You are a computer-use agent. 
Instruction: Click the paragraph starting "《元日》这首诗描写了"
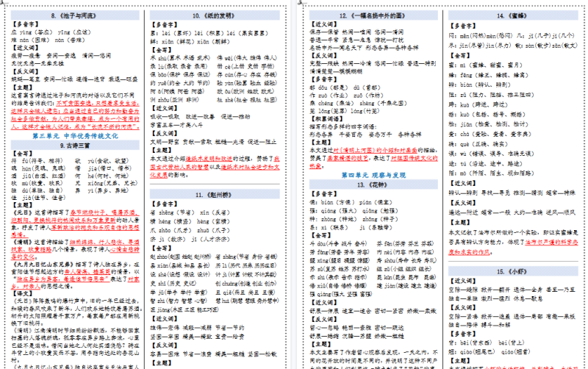point(75,223)
